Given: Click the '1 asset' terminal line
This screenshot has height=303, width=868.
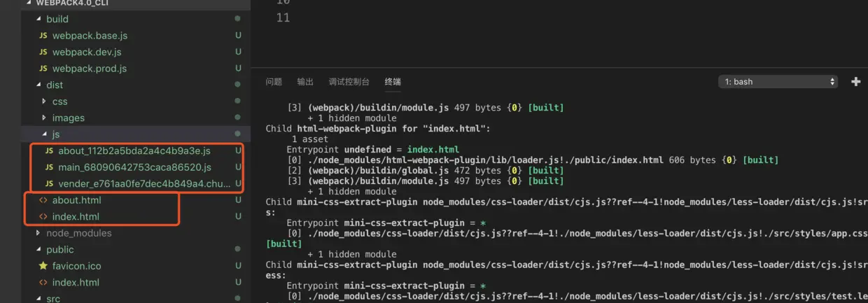Looking at the screenshot, I should tap(309, 139).
